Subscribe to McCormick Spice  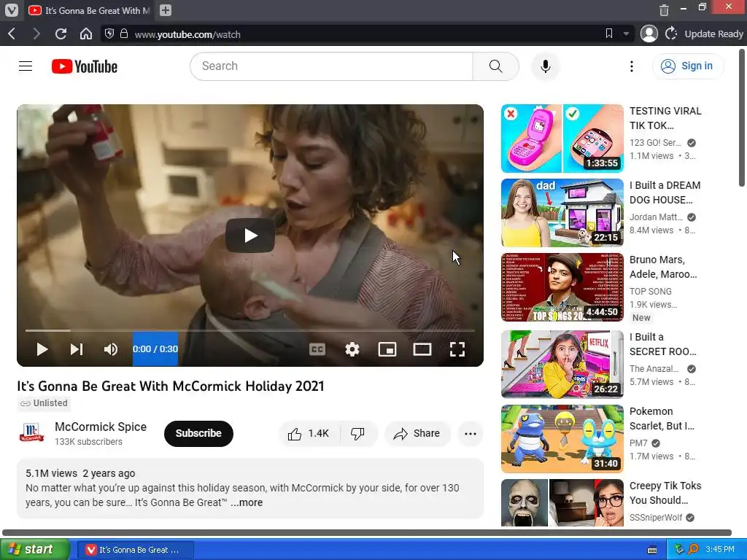pyautogui.click(x=198, y=433)
